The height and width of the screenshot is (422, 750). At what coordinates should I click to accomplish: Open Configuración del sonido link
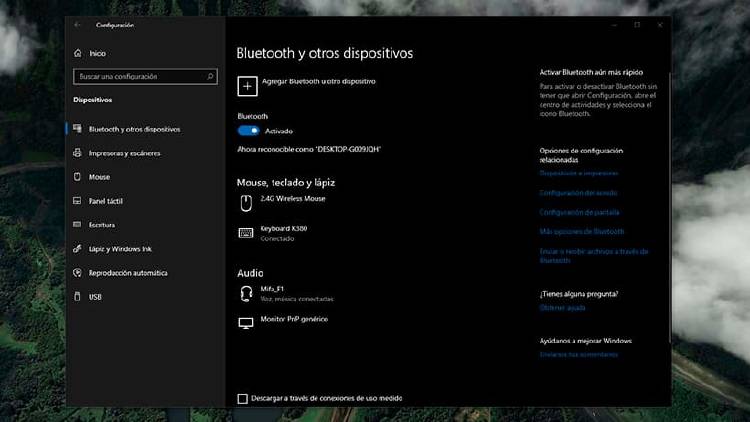(578, 192)
